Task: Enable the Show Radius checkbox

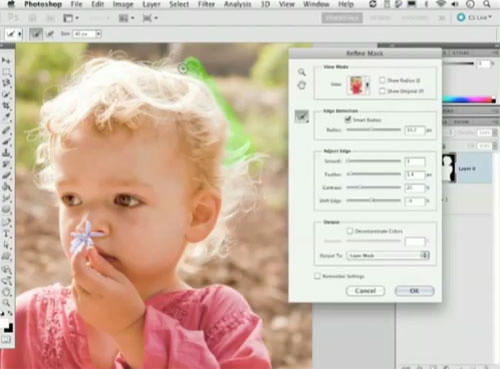Action: (x=382, y=80)
